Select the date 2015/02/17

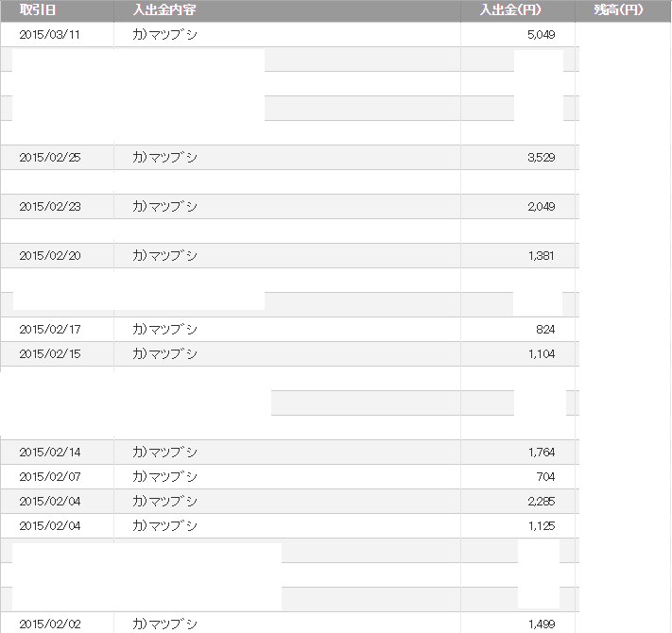(50, 330)
